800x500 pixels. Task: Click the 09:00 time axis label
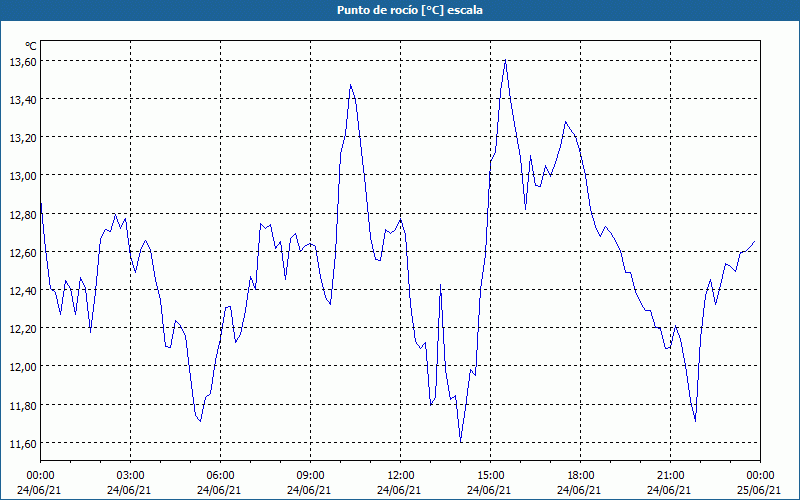coord(310,476)
